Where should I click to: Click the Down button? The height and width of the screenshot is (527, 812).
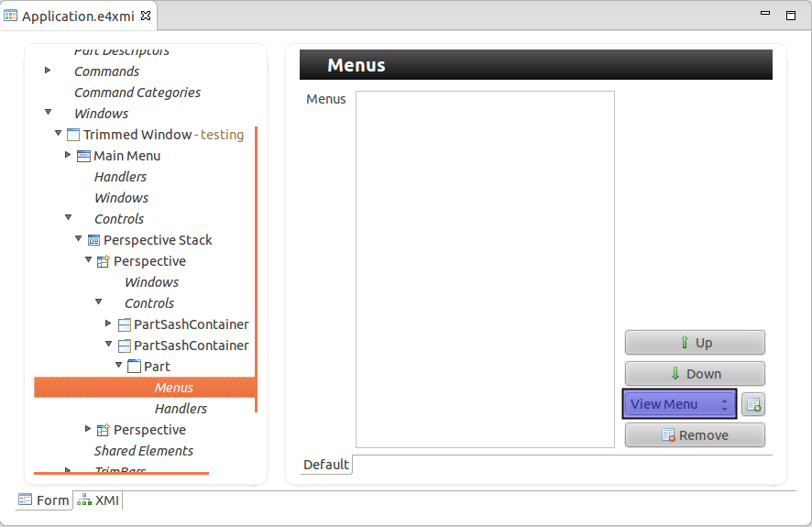click(695, 374)
